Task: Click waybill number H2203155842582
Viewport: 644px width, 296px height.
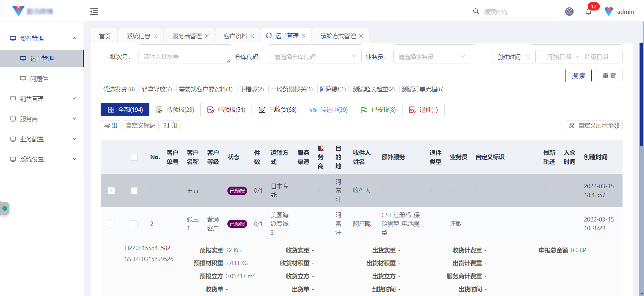Action: pyautogui.click(x=148, y=248)
